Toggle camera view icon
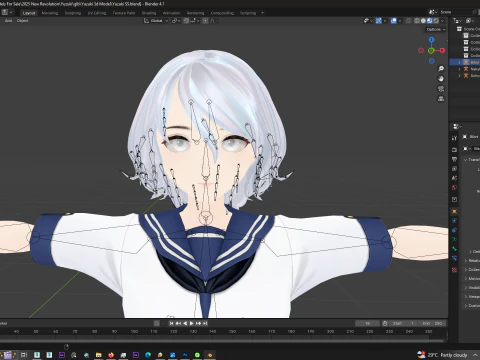The width and height of the screenshot is (480, 360). click(441, 89)
